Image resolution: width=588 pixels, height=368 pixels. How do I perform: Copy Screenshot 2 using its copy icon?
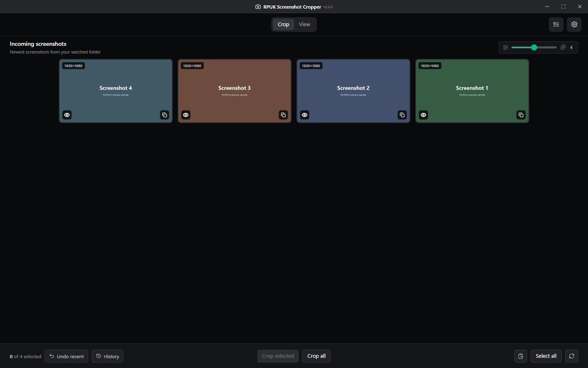click(x=402, y=115)
